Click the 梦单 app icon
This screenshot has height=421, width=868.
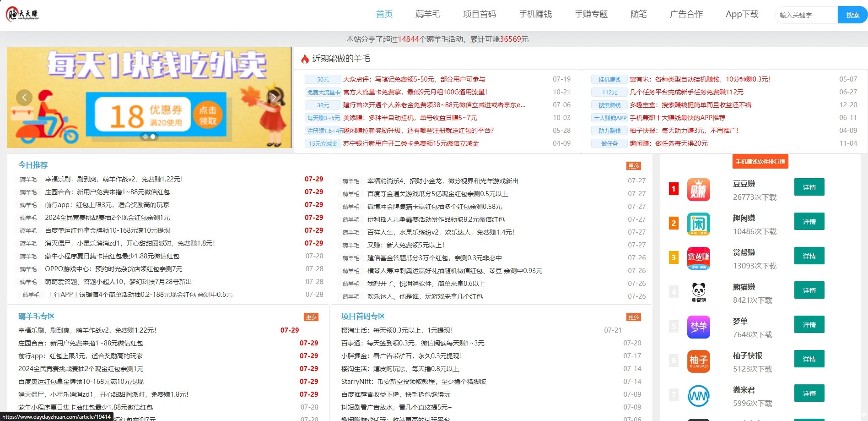click(699, 326)
